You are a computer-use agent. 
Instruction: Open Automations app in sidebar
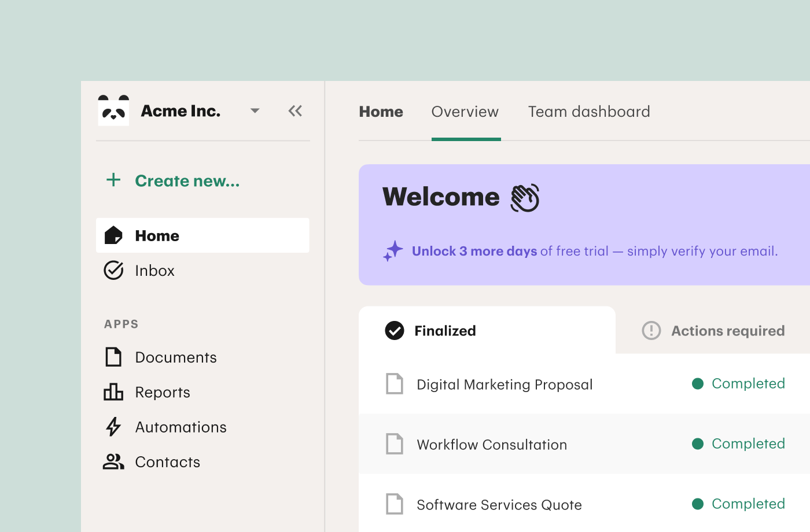181,427
